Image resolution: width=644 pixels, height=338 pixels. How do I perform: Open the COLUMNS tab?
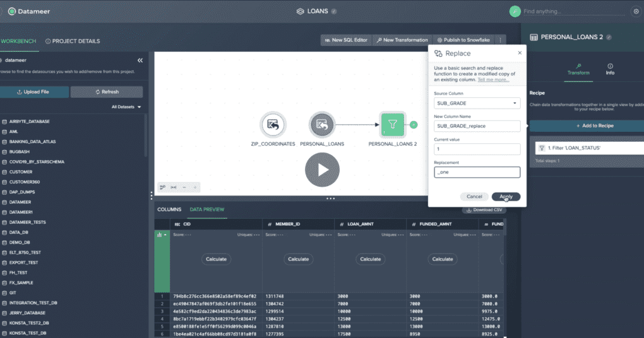tap(169, 209)
